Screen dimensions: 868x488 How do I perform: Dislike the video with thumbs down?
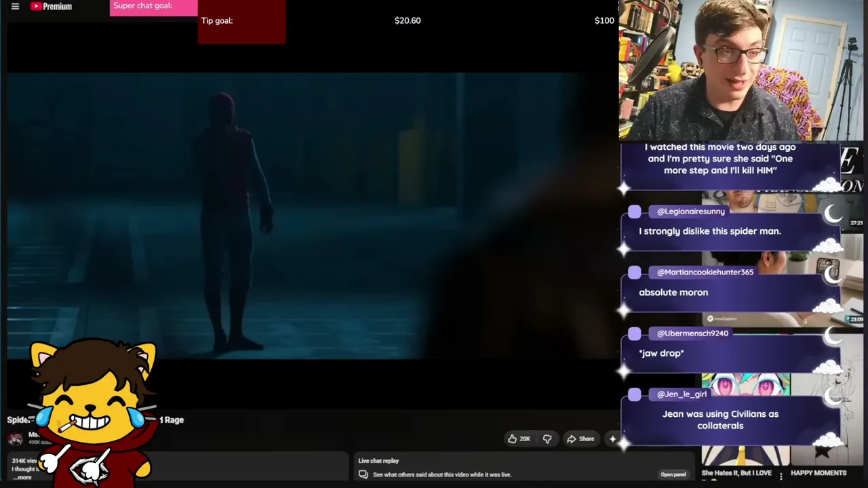tap(547, 439)
